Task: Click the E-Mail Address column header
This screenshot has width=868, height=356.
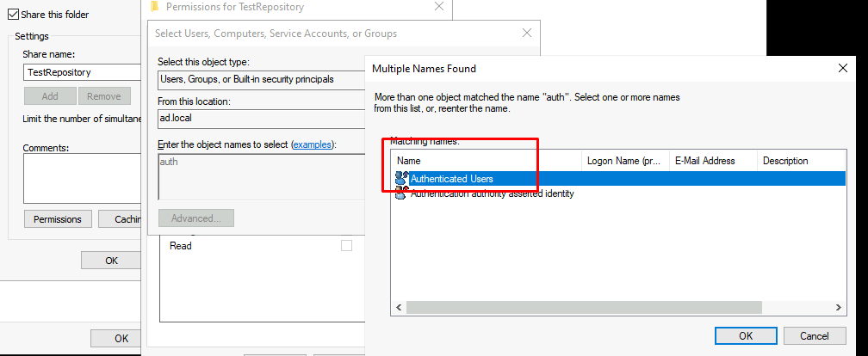Action: [x=712, y=161]
